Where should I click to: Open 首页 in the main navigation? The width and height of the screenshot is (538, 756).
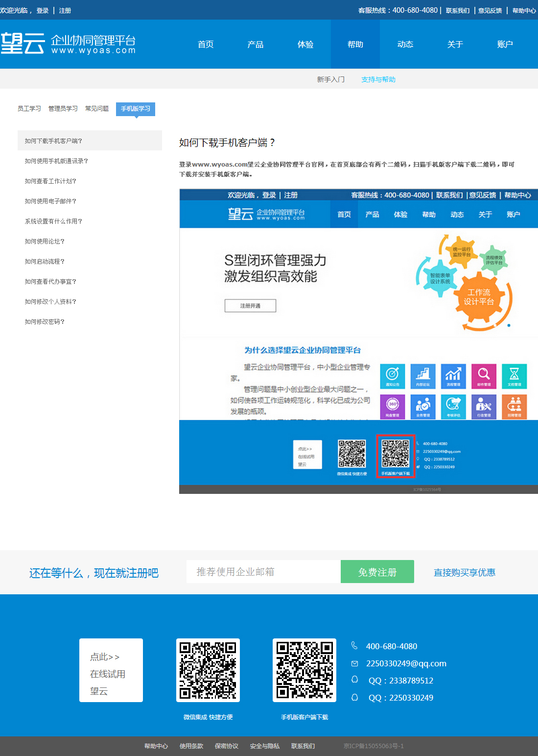pyautogui.click(x=206, y=44)
